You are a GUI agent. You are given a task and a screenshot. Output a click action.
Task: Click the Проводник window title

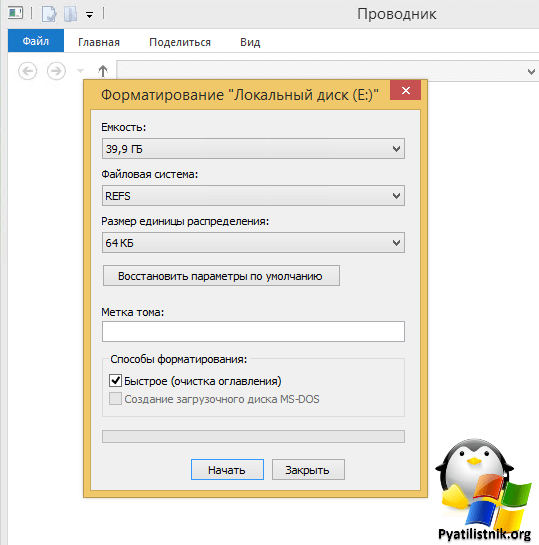tap(397, 14)
